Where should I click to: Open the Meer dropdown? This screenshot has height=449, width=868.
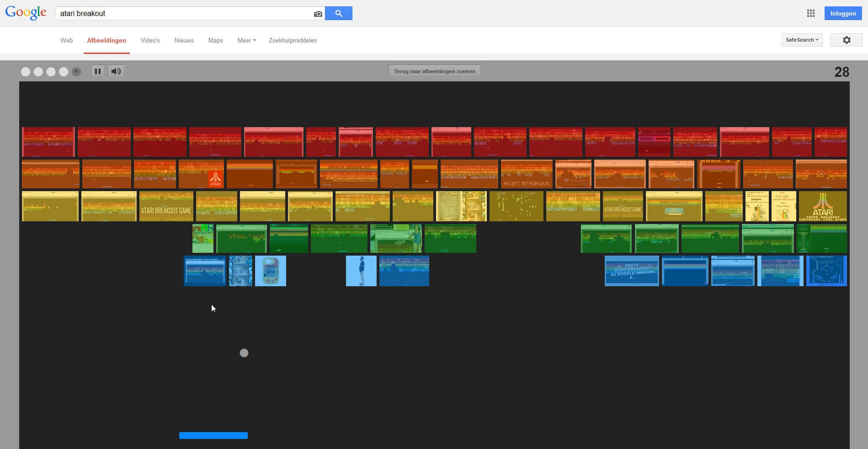pos(246,40)
